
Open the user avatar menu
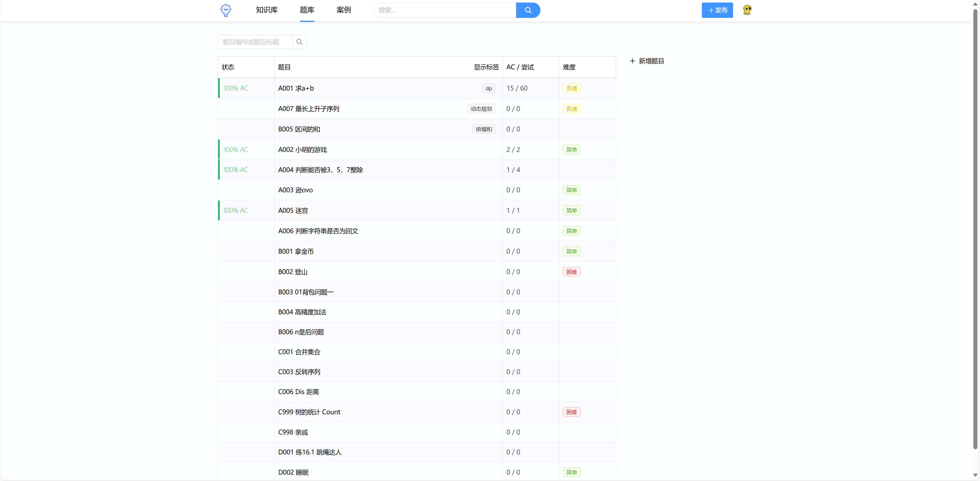pyautogui.click(x=747, y=10)
